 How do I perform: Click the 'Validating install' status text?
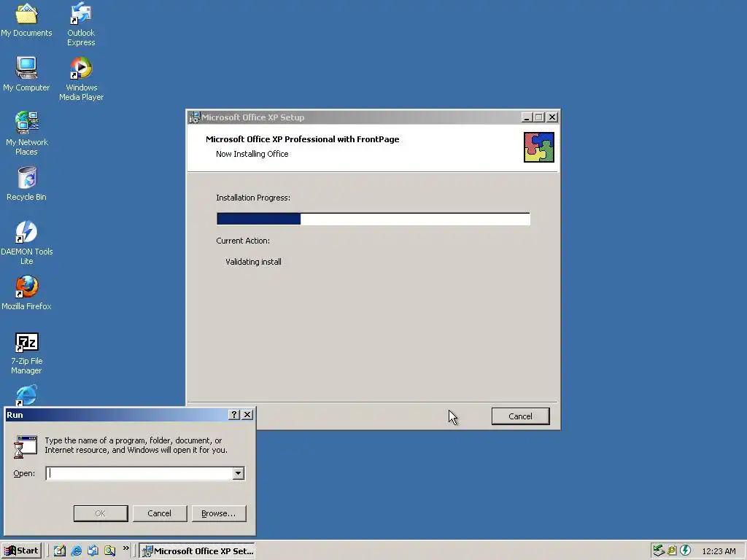[x=253, y=262]
